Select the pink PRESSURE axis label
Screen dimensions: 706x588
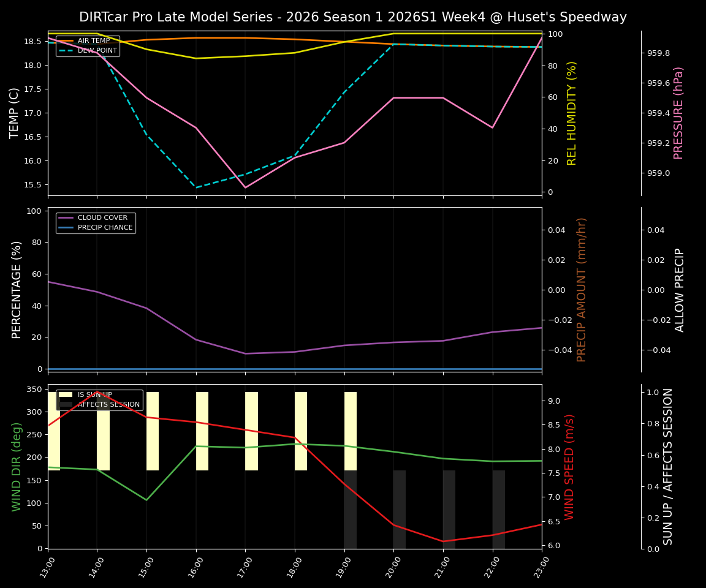point(678,112)
